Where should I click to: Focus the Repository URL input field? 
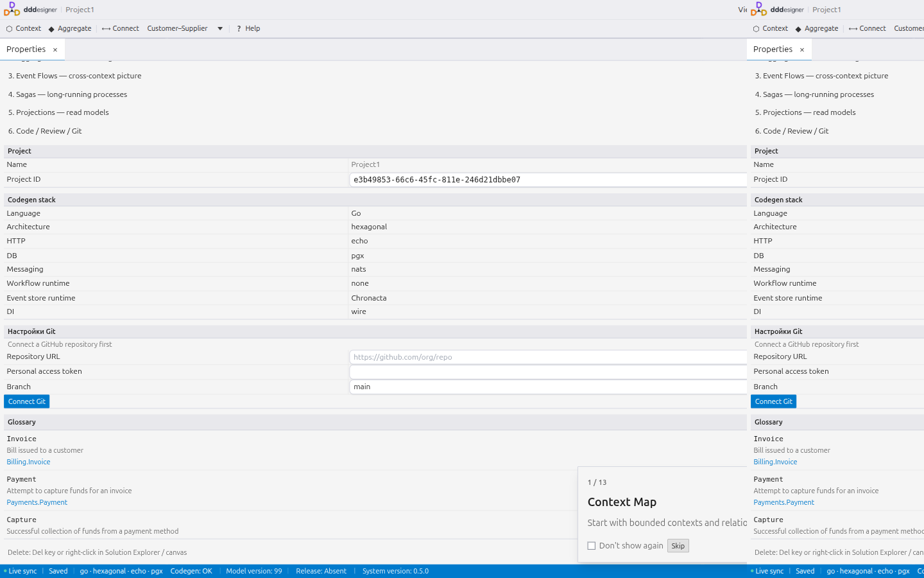[548, 357]
